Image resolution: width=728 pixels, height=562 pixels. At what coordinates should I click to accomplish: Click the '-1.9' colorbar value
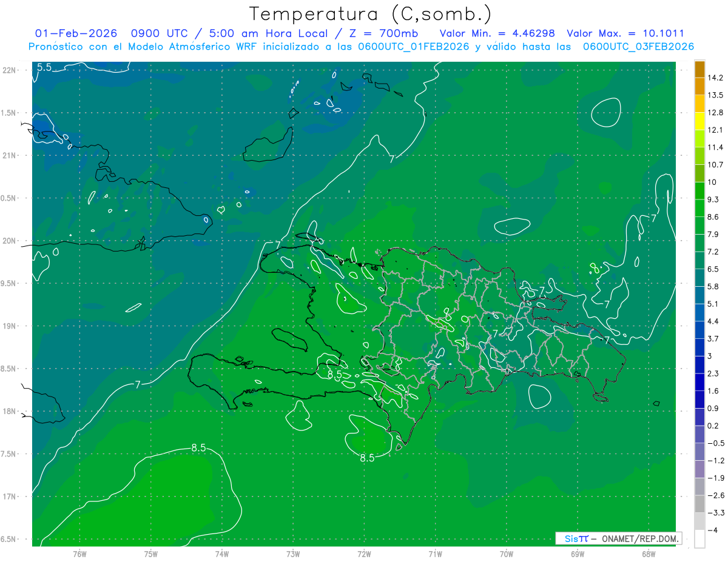pos(716,478)
